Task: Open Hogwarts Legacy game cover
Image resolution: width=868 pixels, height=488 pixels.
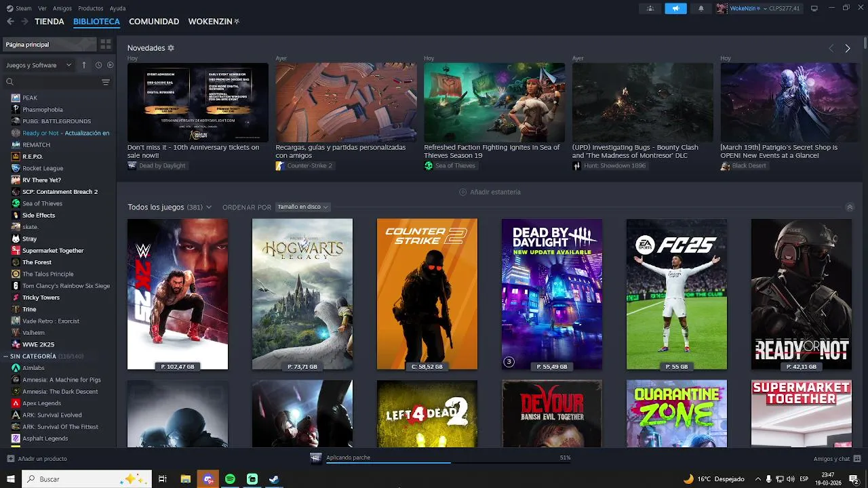Action: click(x=302, y=294)
